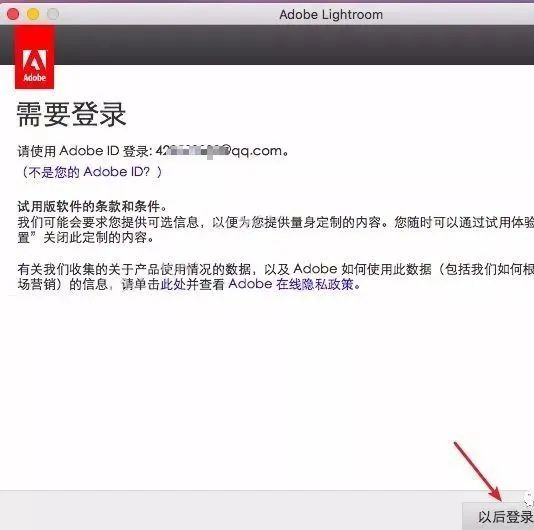Click the red Adobe logo
This screenshot has height=530, width=534.
coord(34,58)
